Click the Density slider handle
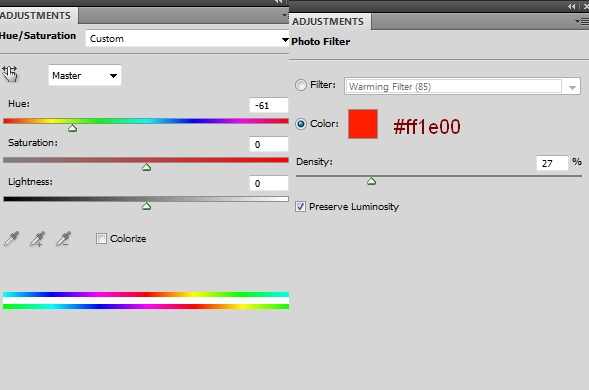The width and height of the screenshot is (589, 390). point(372,181)
